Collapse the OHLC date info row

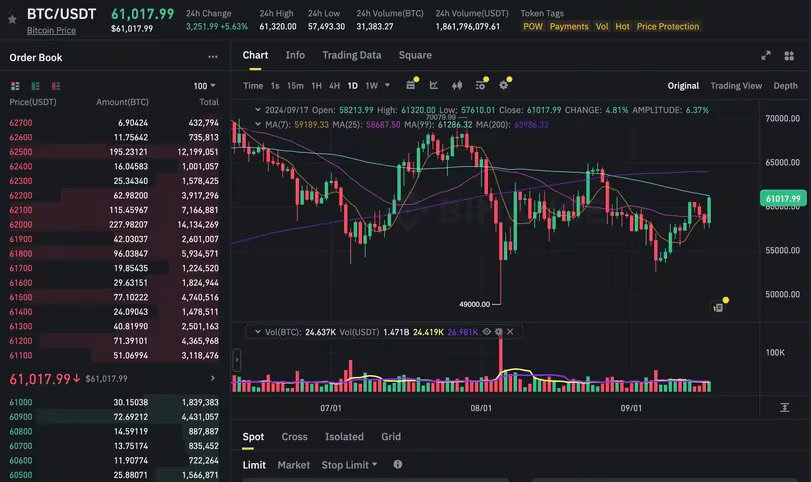click(x=258, y=110)
